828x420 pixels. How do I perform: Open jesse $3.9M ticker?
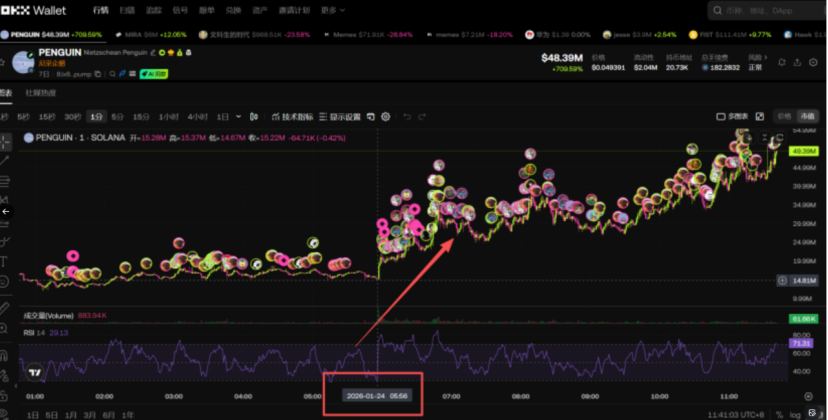pyautogui.click(x=639, y=35)
